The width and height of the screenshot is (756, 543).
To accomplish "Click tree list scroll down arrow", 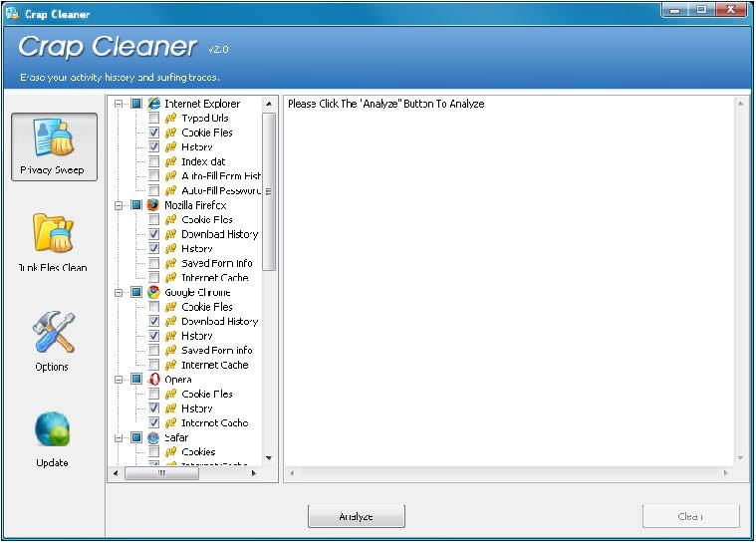I will click(269, 458).
